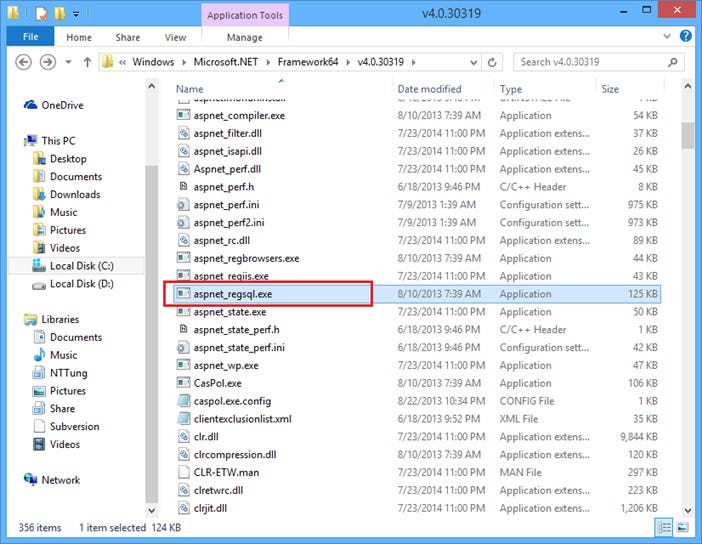Select OneDrive in the navigation pane
The height and width of the screenshot is (544, 702).
54,105
